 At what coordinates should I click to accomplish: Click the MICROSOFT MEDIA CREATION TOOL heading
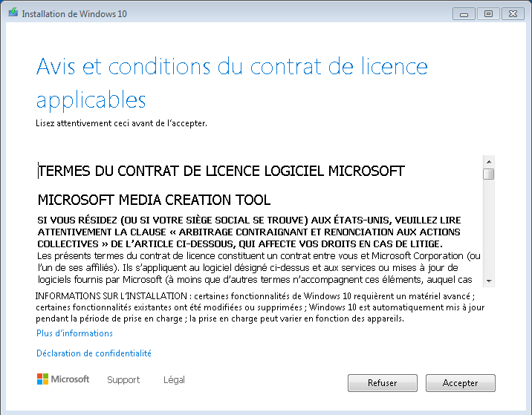tap(154, 200)
